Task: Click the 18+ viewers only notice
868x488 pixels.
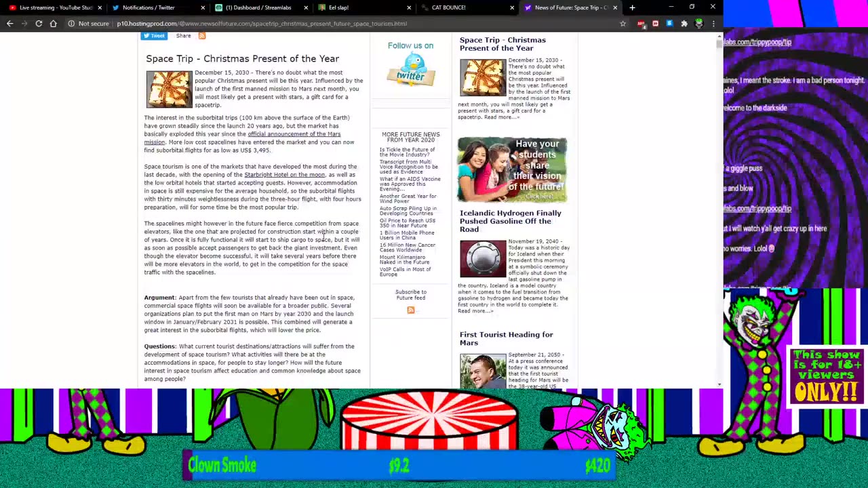Action: click(x=825, y=376)
